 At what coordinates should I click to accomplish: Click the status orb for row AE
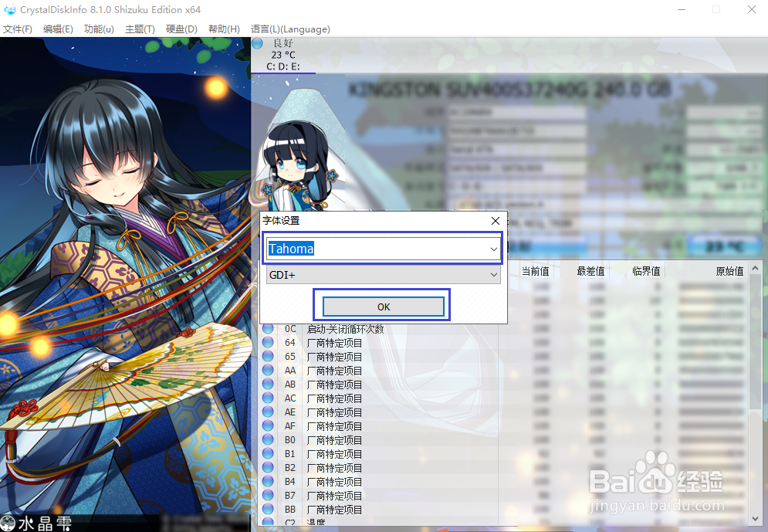[x=268, y=412]
